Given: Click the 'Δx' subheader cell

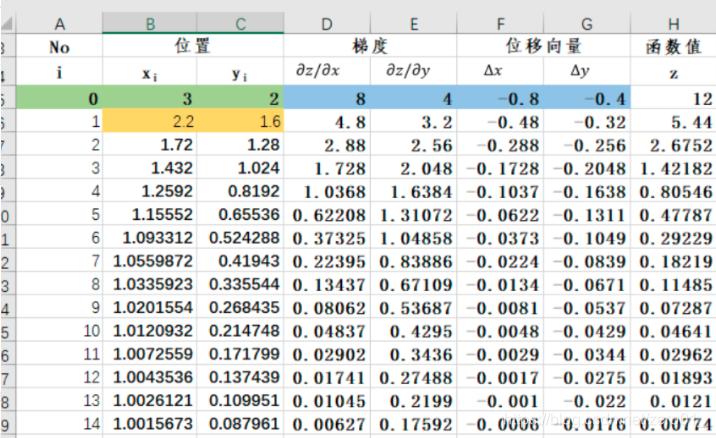Looking at the screenshot, I should (x=500, y=72).
